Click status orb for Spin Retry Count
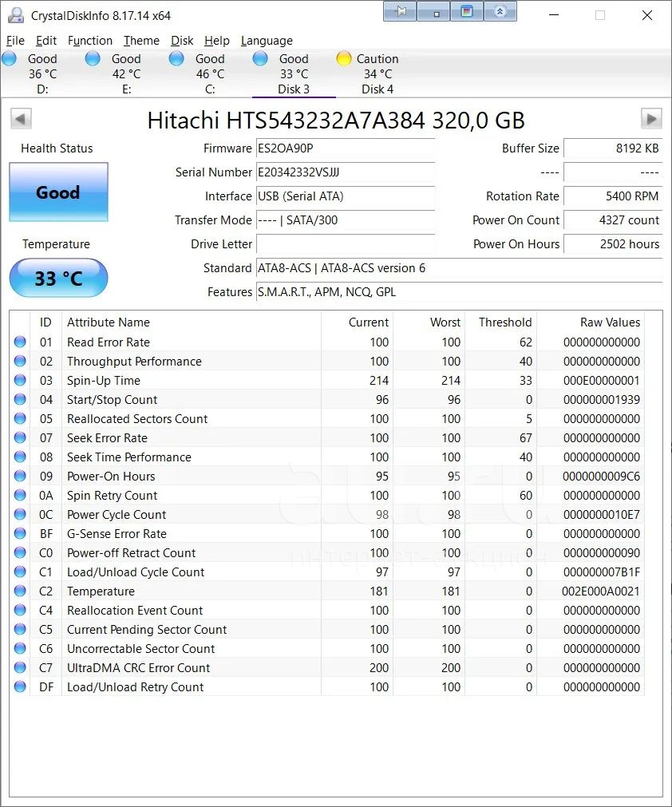Viewport: 672px width, 807px height. point(20,495)
